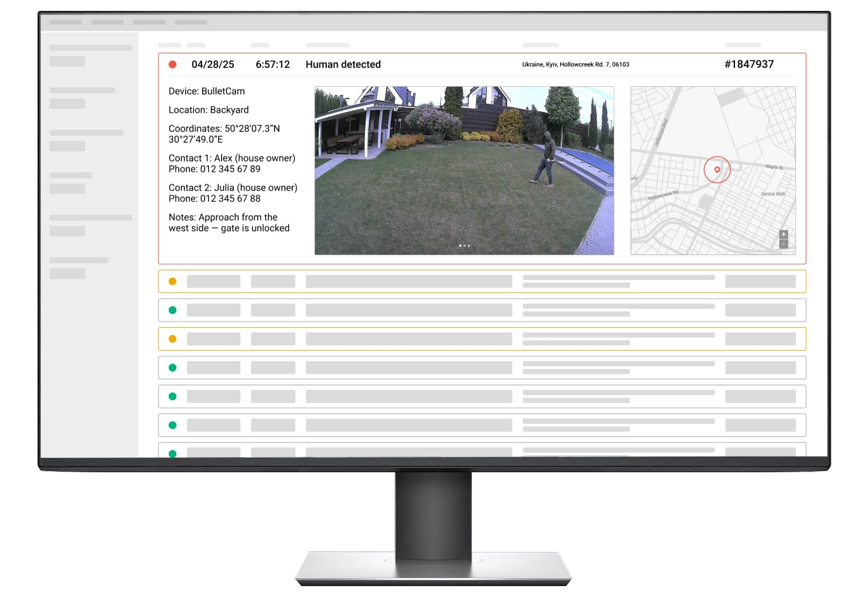Image resolution: width=868 pixels, height=597 pixels.
Task: Call Julia's phone number 012 345 67 88
Action: [x=230, y=199]
